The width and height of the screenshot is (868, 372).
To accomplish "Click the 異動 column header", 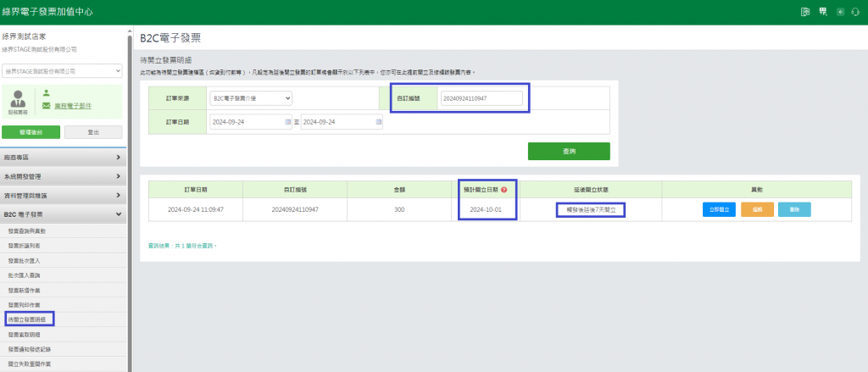I will tap(757, 190).
